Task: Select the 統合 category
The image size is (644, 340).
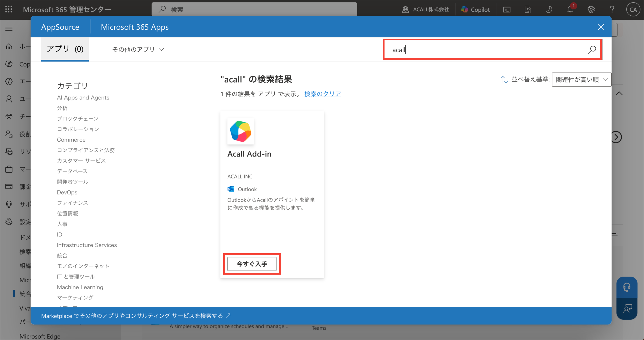Action: (62, 255)
